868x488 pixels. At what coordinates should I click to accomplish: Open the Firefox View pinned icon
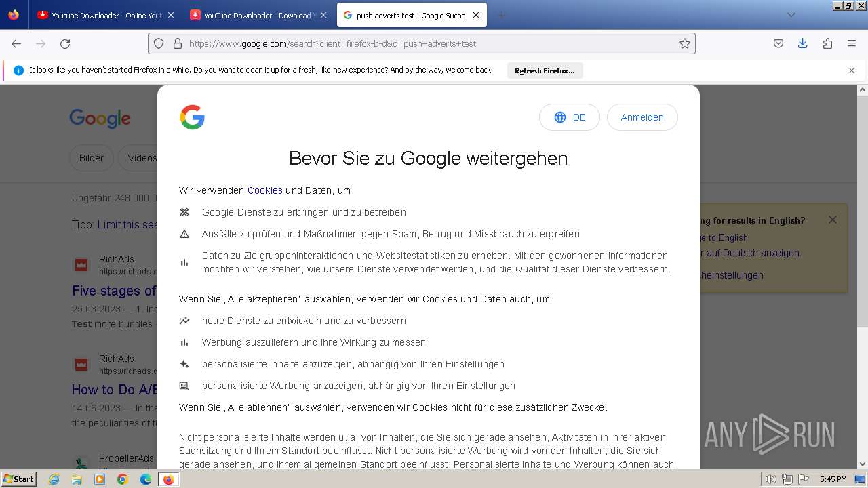[x=14, y=15]
